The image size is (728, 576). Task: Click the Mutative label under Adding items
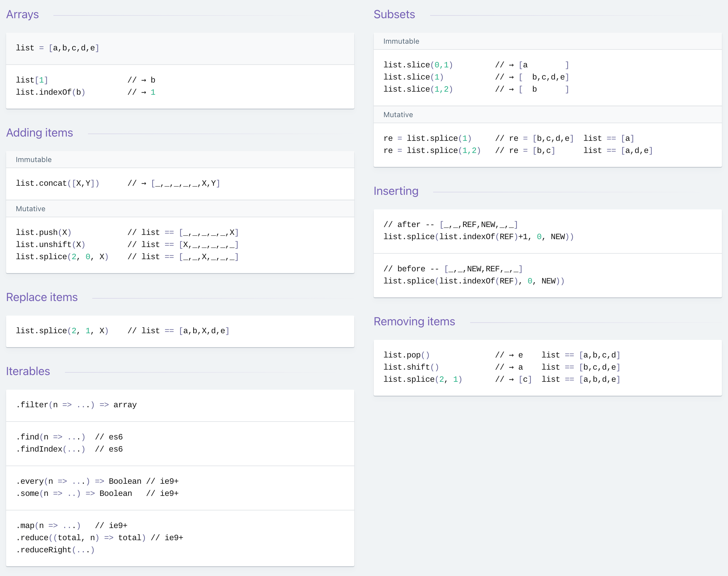pyautogui.click(x=30, y=209)
